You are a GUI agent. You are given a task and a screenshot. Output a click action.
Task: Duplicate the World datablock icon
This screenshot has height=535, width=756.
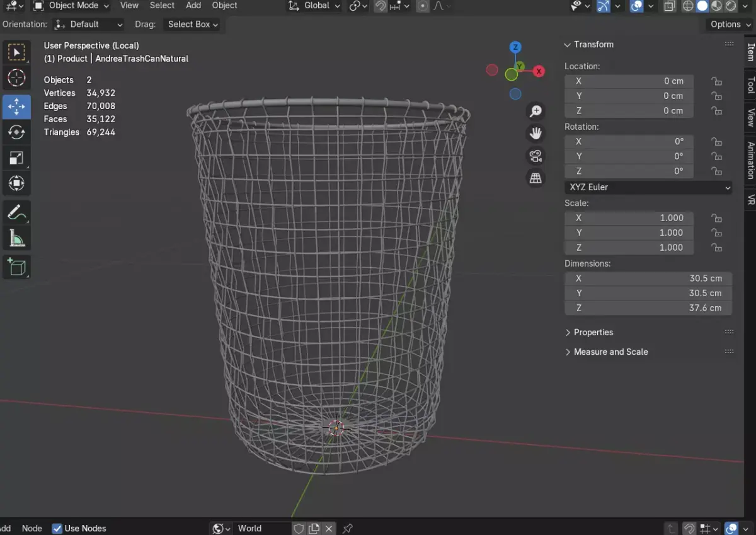coord(314,528)
